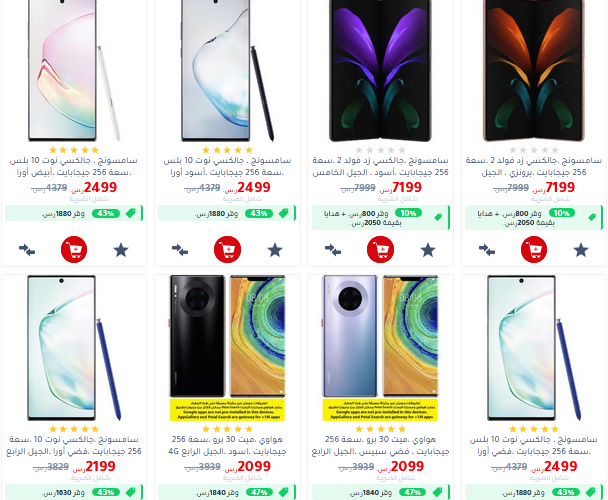Favorite the black Galaxy Z Fold 2

[428, 250]
